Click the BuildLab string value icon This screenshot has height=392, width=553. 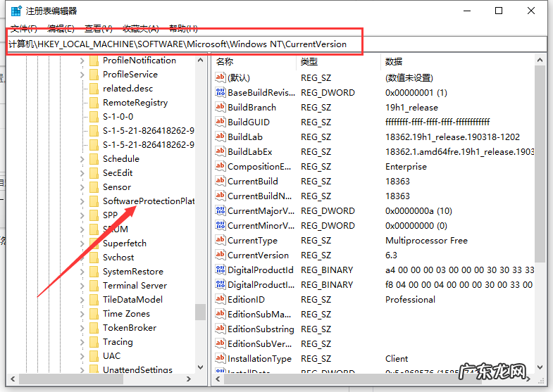[x=220, y=137]
